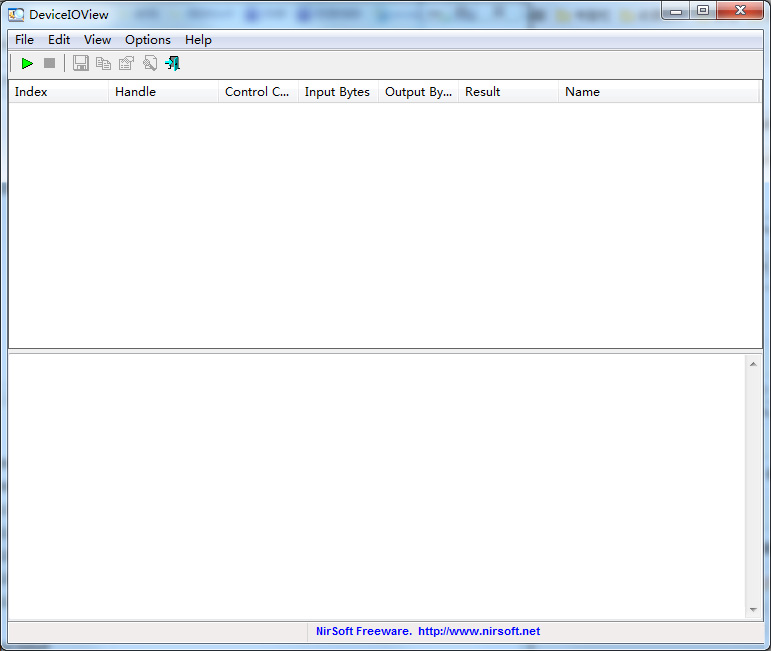Open the View menu
Screen dimensions: 771x651
click(x=97, y=40)
